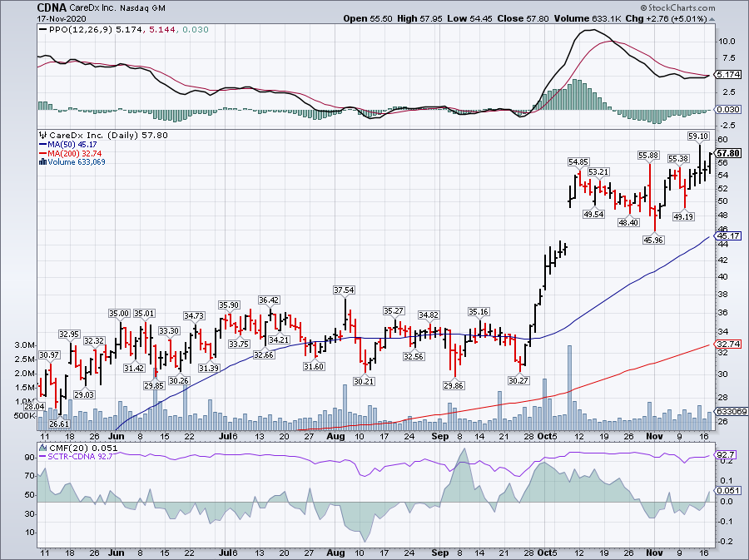Click the 32.95 high price label
This screenshot has width=749, height=560.
[x=69, y=335]
